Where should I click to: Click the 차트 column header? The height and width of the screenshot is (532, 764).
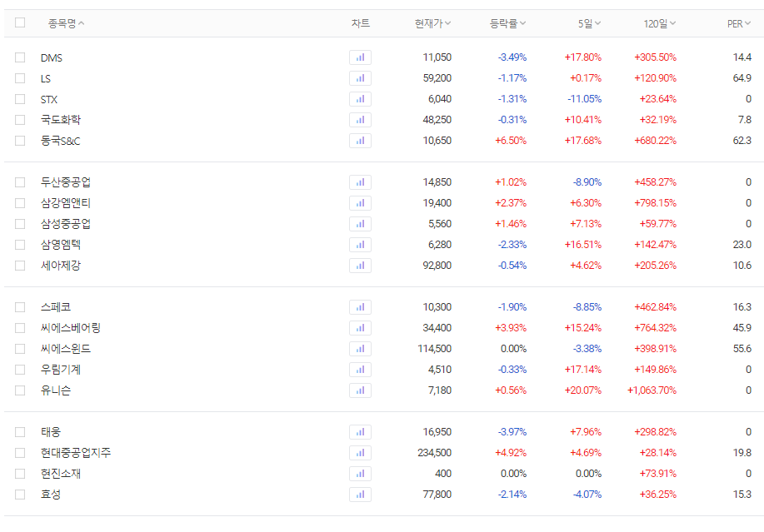pyautogui.click(x=361, y=23)
